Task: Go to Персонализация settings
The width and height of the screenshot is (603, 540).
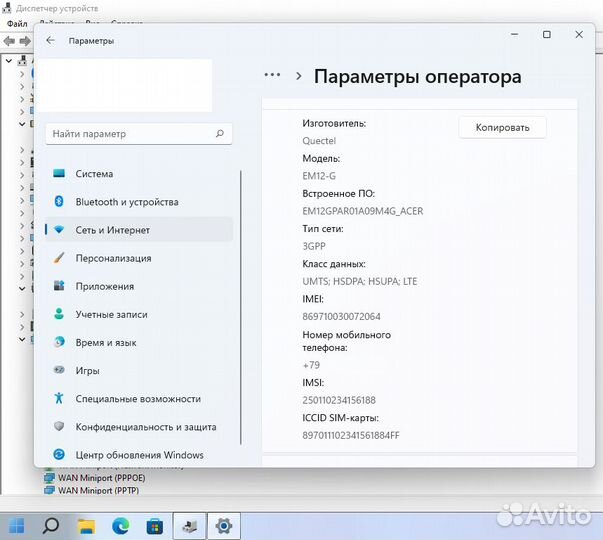Action: (113, 258)
